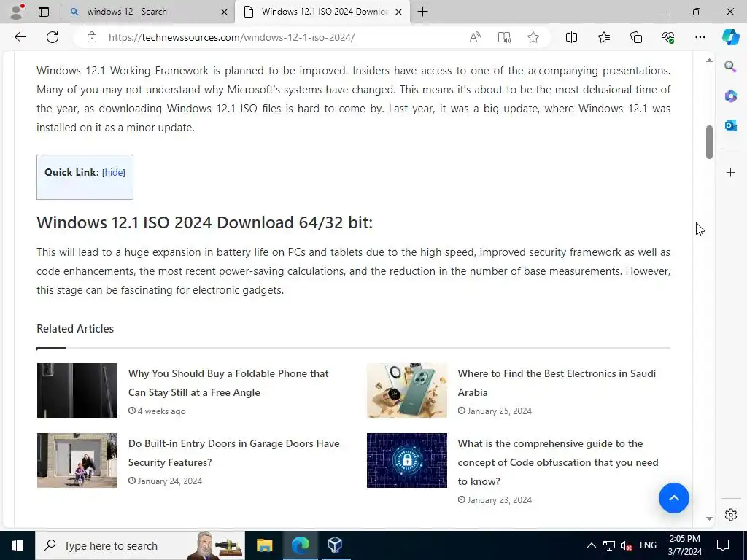Start Read aloud from address bar
This screenshot has width=747, height=560.
tap(475, 37)
